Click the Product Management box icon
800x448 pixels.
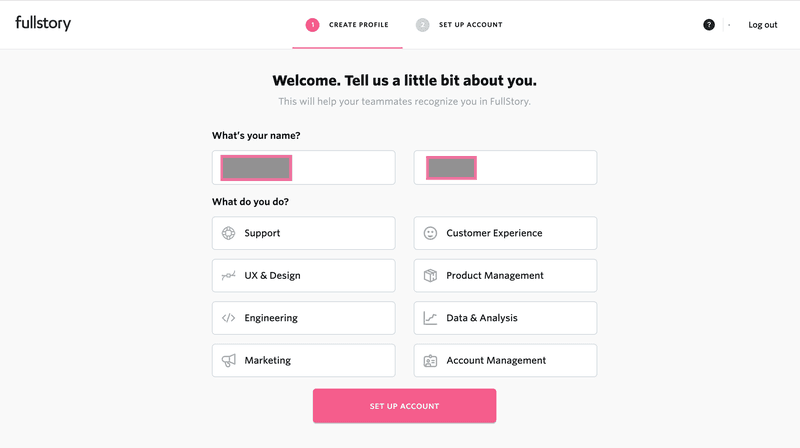[430, 276]
